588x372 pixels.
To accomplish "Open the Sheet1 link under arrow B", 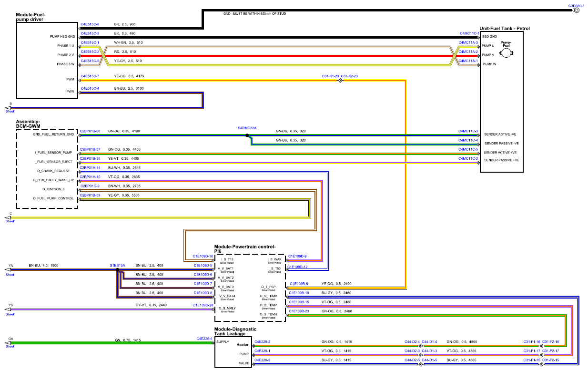I will pyautogui.click(x=10, y=112).
